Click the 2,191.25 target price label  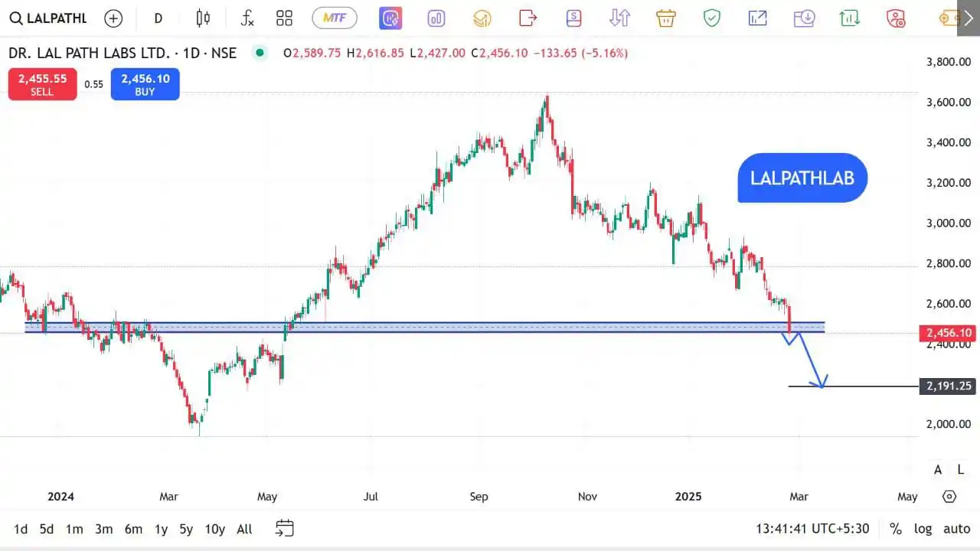pos(949,386)
